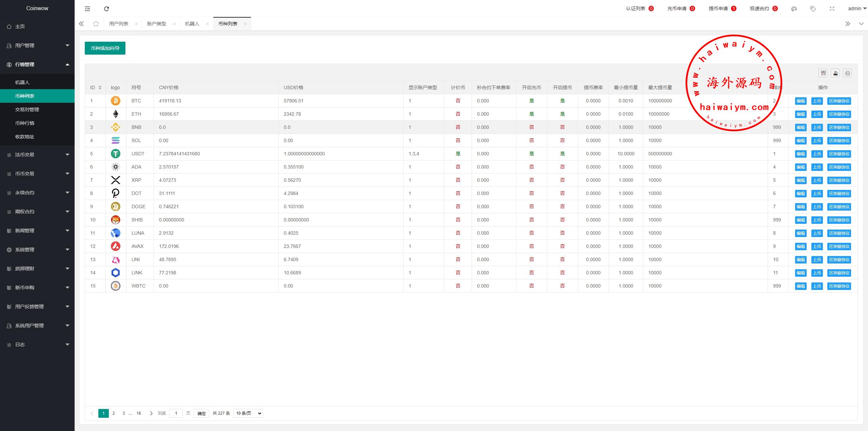Click the 币种添加向导 button
The height and width of the screenshot is (431, 868).
[105, 48]
